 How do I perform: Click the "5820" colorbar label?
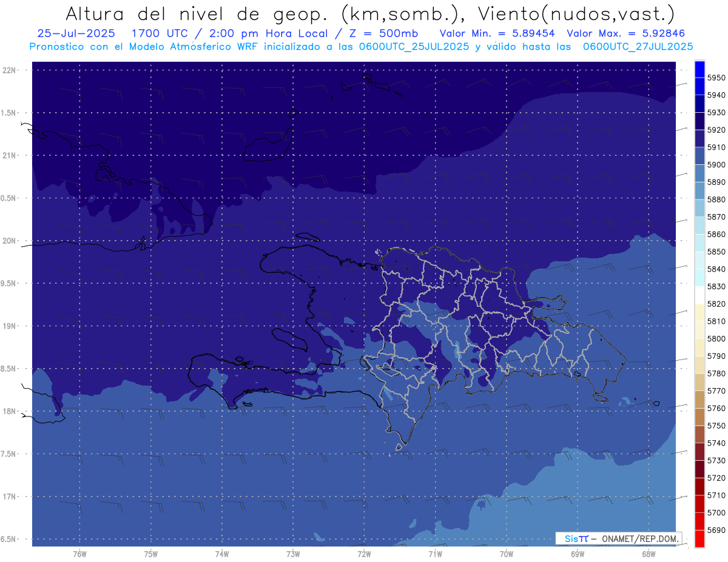click(x=716, y=304)
